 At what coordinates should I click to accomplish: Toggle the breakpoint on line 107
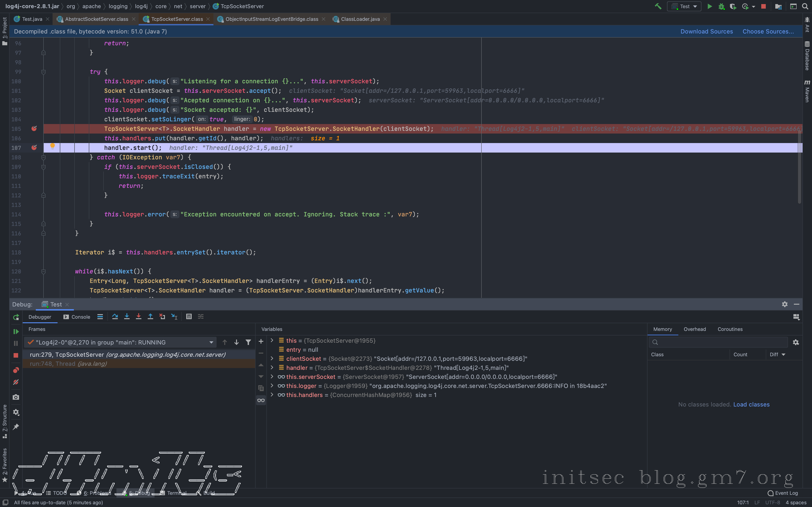[x=34, y=148]
